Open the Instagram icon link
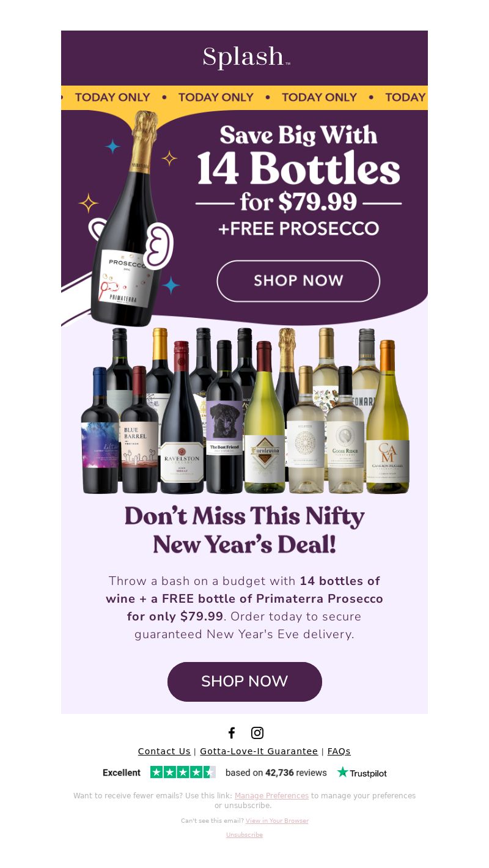 point(257,733)
